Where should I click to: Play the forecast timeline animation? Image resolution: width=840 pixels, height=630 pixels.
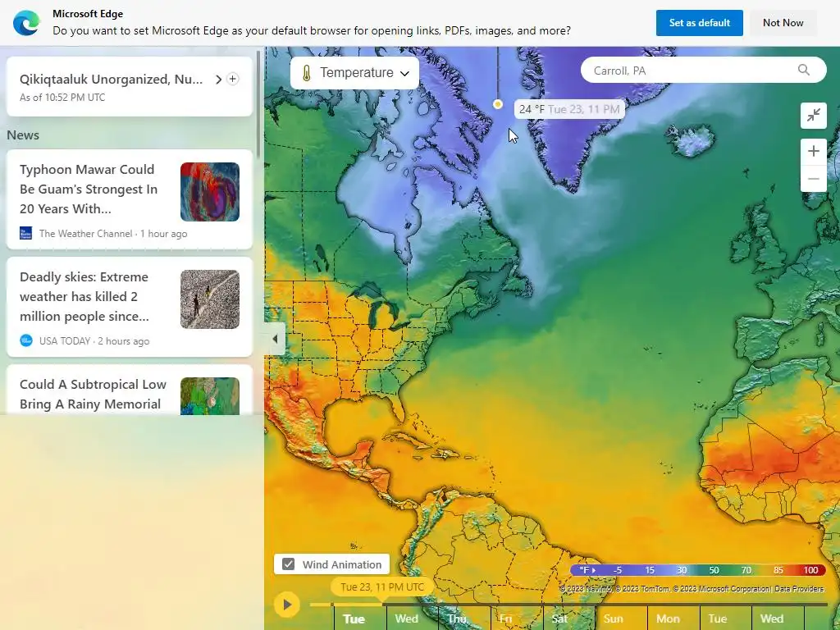click(286, 605)
